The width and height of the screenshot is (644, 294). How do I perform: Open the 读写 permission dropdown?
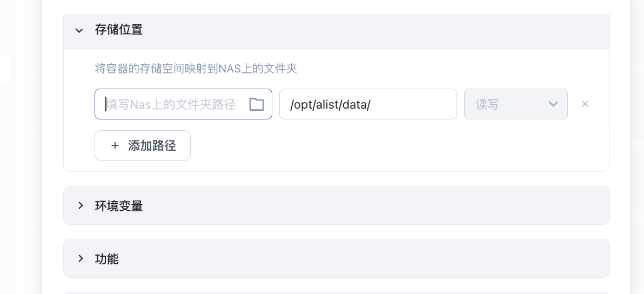coord(515,104)
